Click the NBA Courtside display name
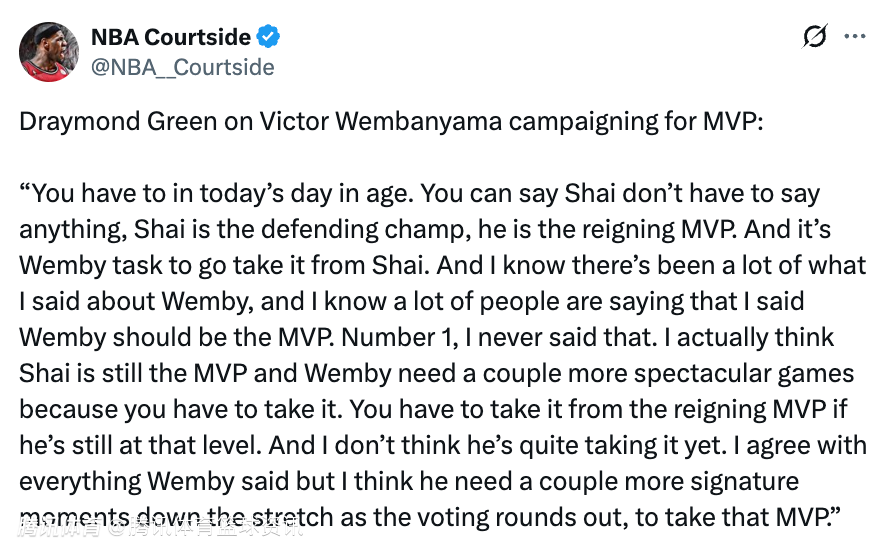The height and width of the screenshot is (552, 878). (171, 38)
